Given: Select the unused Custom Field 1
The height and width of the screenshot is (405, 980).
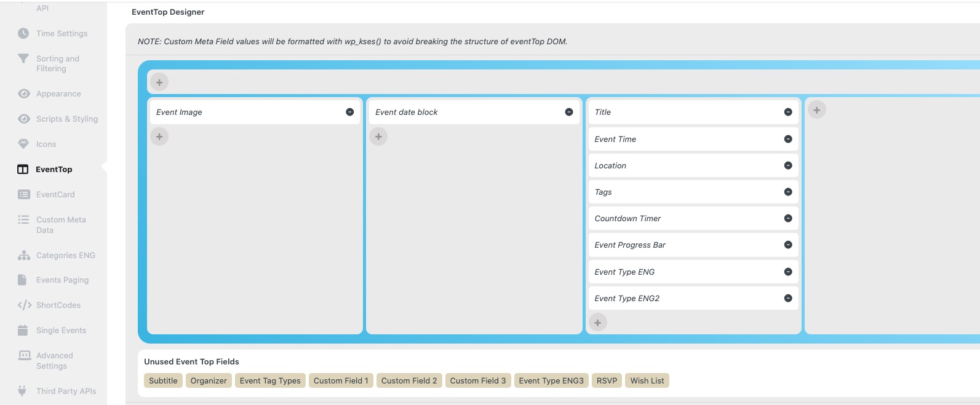Looking at the screenshot, I should click(341, 380).
